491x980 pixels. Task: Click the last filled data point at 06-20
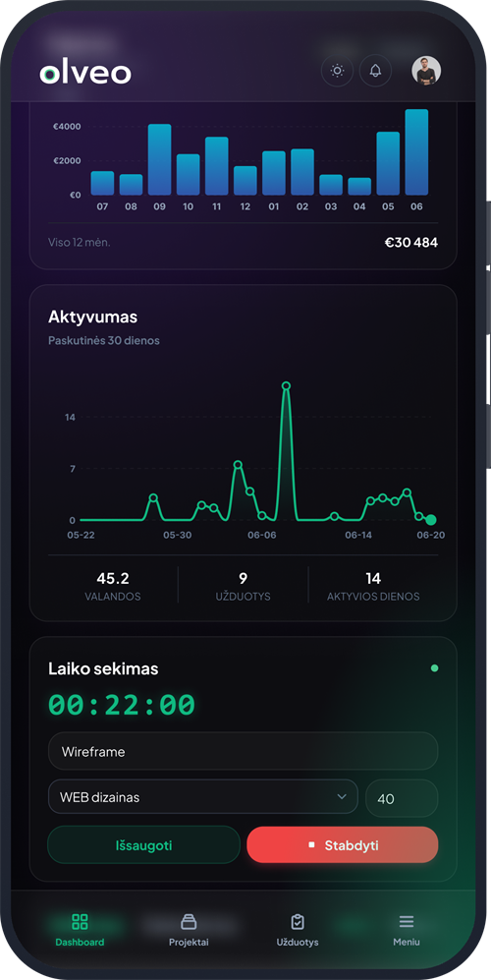(x=430, y=519)
